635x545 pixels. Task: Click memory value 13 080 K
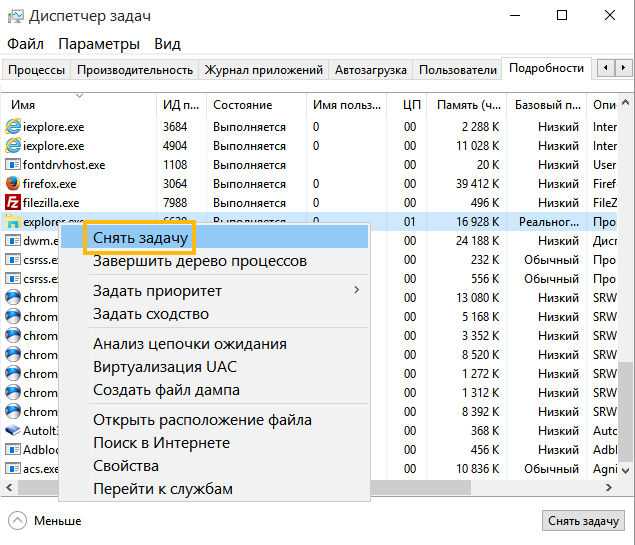click(x=477, y=298)
